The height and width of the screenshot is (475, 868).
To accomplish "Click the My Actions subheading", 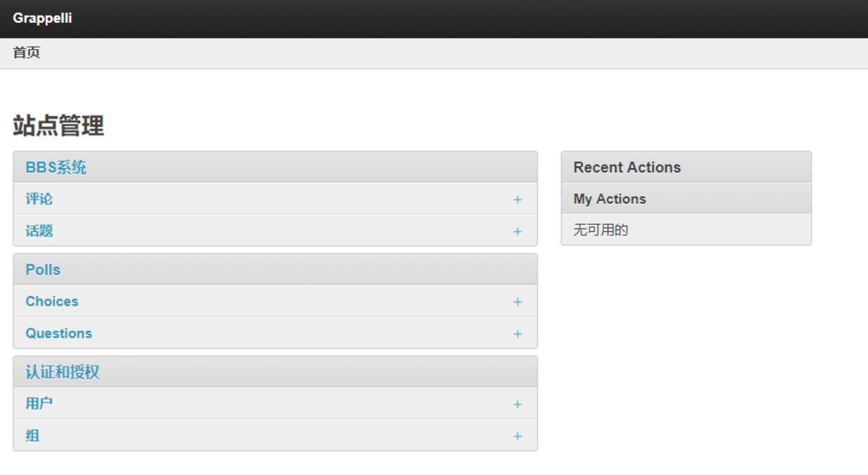I will pyautogui.click(x=609, y=199).
